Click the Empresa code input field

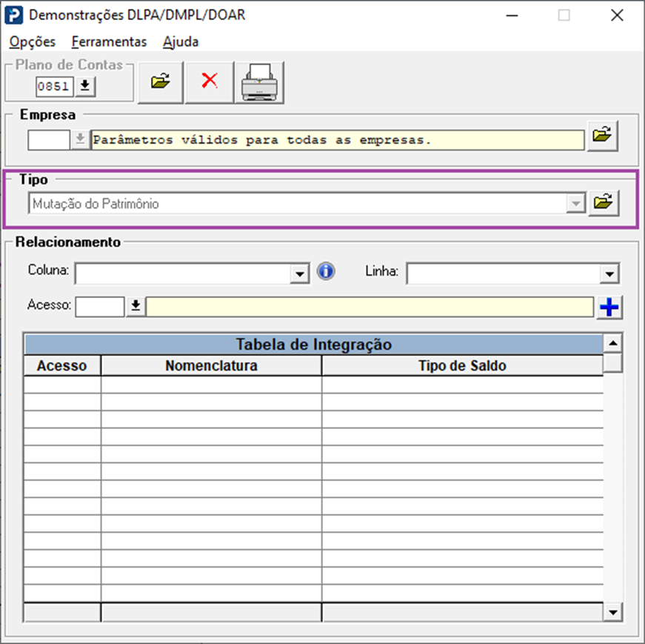[49, 140]
